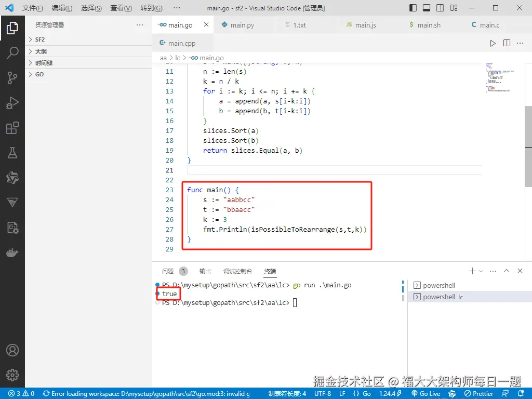Click the aa breadcrumb segment

coord(163,58)
